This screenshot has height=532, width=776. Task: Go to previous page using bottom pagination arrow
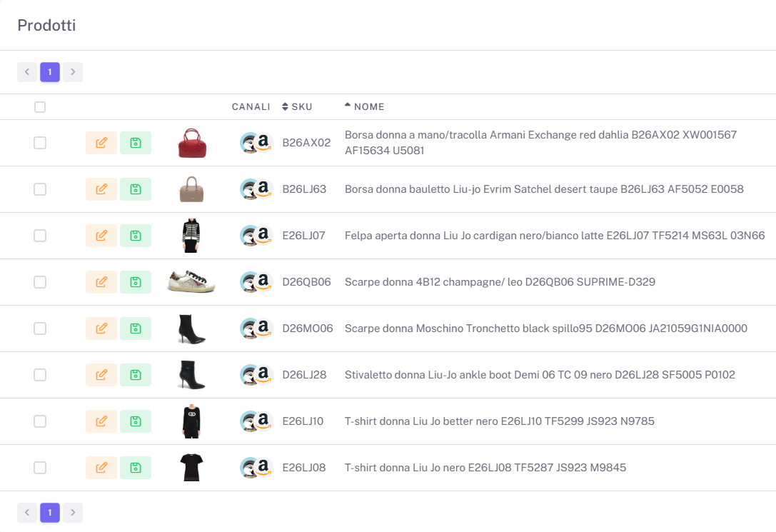click(27, 513)
